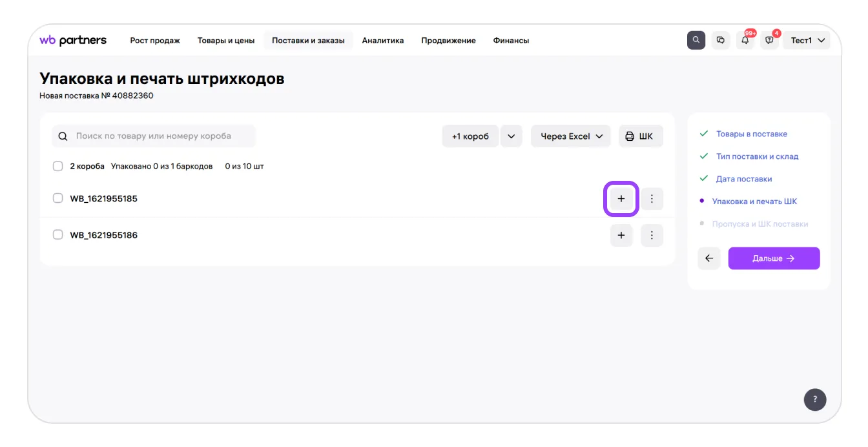Focus the search by product or box field
Viewport: 868px width, 447px height.
pos(154,136)
